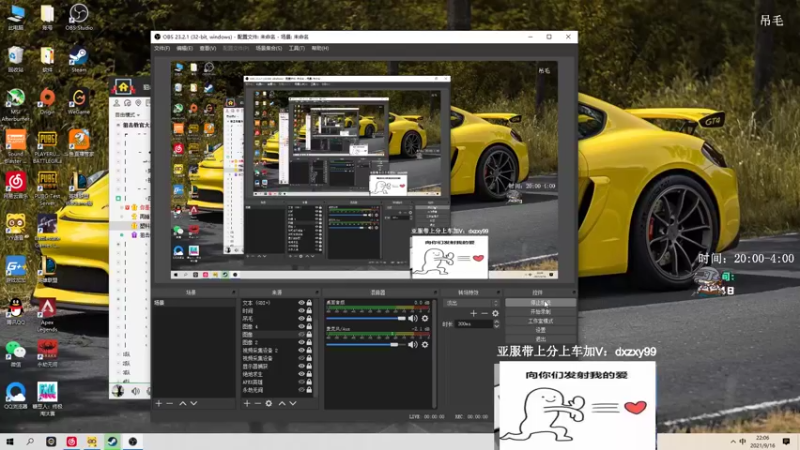This screenshot has height=450, width=800.
Task: Open the scene transition type dropdown
Action: 472,303
